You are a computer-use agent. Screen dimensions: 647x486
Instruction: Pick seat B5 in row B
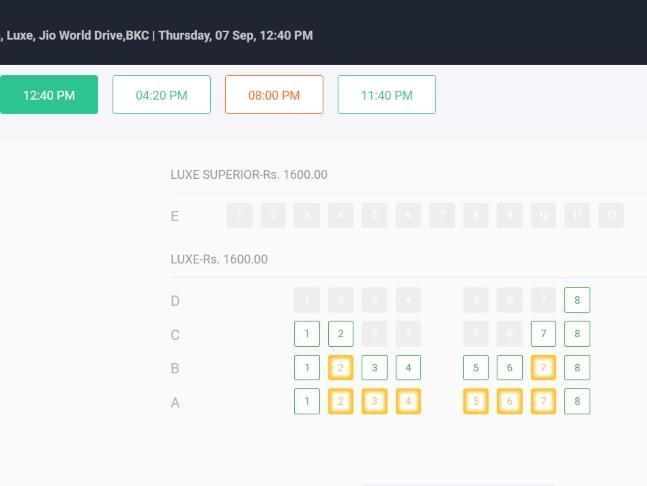476,368
